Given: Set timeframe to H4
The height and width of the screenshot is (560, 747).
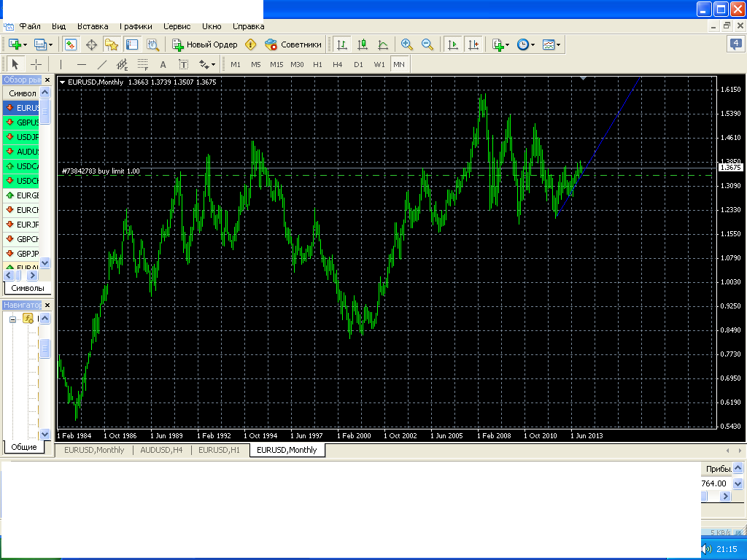Looking at the screenshot, I should pos(338,64).
